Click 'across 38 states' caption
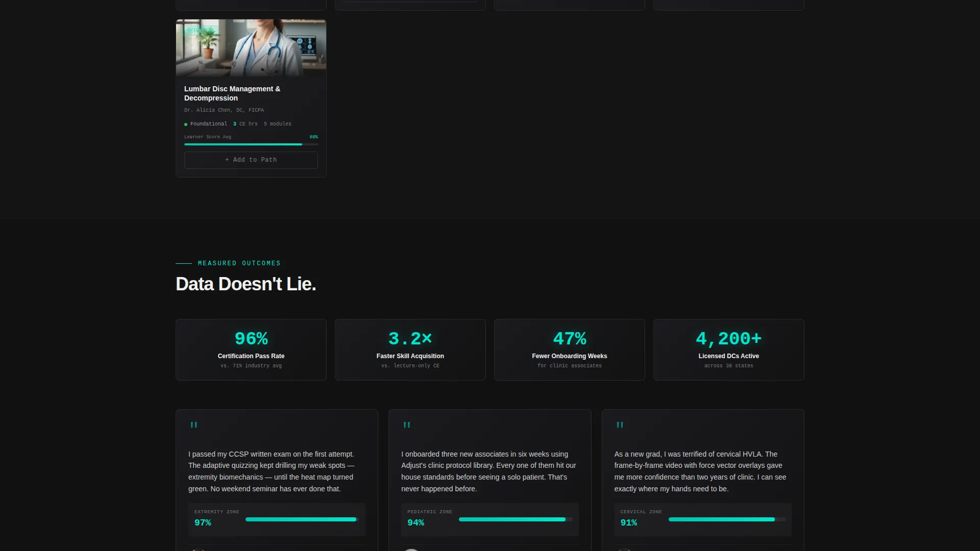The width and height of the screenshot is (980, 551). coord(729,366)
